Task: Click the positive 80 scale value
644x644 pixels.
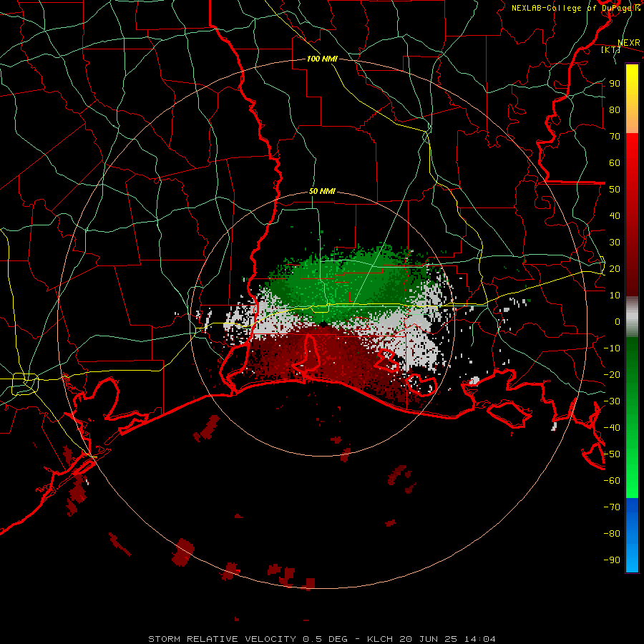Action: pos(615,109)
